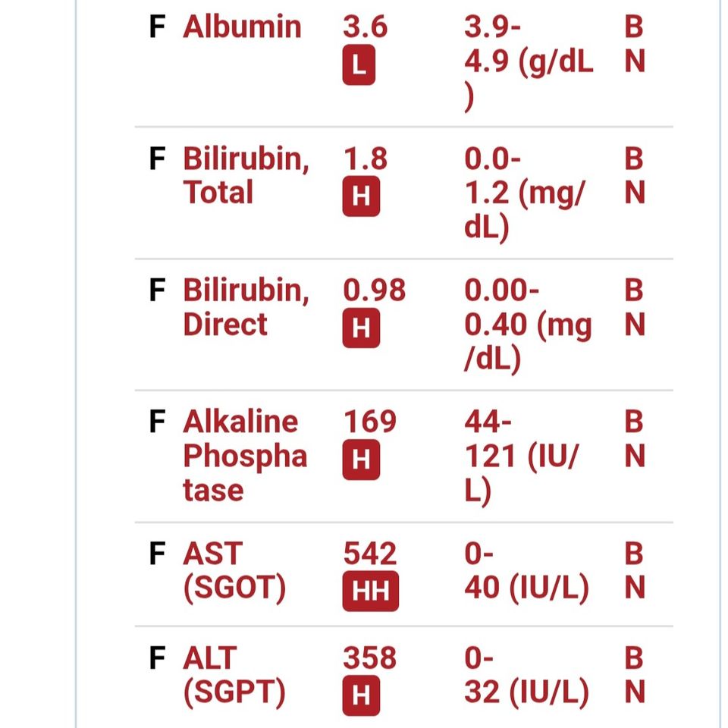
Task: Tap the H flag for Bilirubin, Total
Action: tap(361, 196)
